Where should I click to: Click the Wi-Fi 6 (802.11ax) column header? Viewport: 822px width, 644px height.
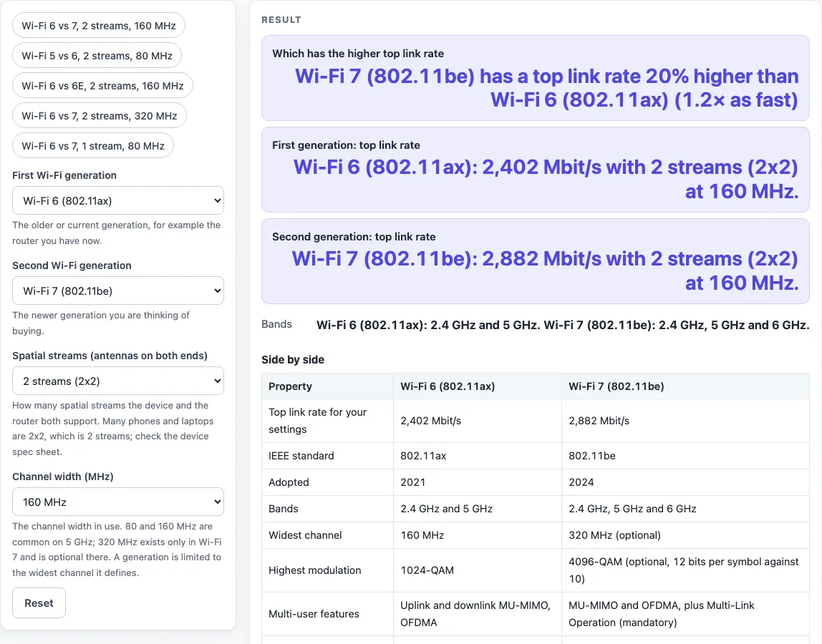click(x=478, y=386)
